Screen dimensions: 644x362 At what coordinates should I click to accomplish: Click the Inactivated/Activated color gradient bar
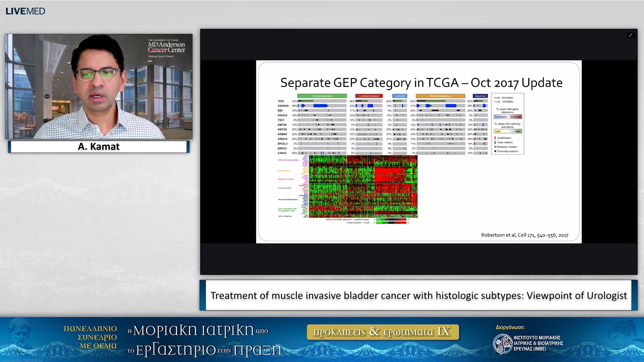tap(507, 117)
